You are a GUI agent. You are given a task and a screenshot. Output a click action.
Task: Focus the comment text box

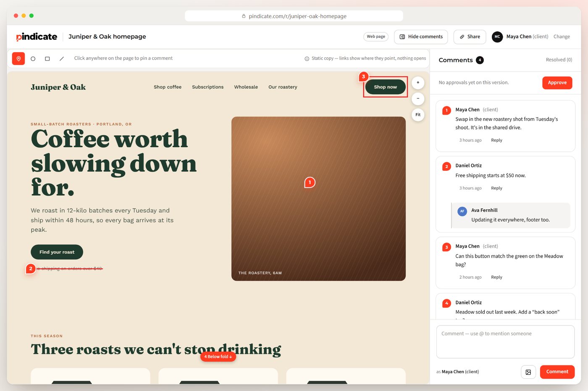505,342
